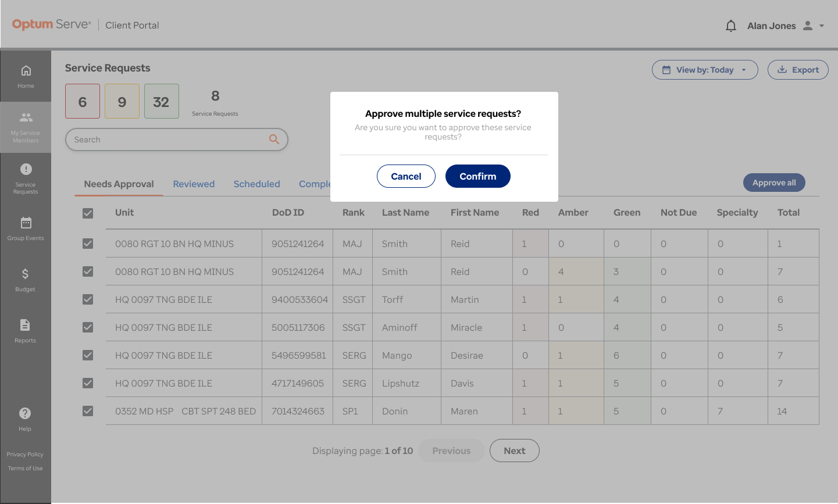Viewport: 838px width, 504px height.
Task: Click the search magnifier icon
Action: tap(274, 139)
